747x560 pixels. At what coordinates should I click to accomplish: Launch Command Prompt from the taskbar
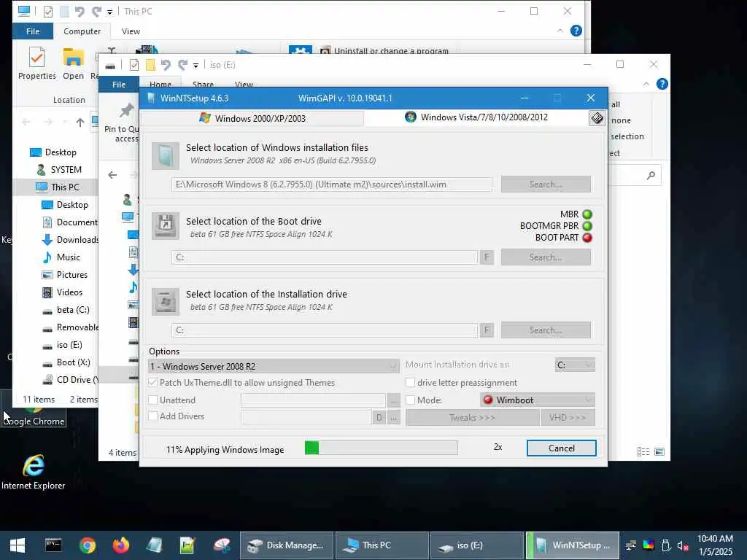tap(53, 545)
